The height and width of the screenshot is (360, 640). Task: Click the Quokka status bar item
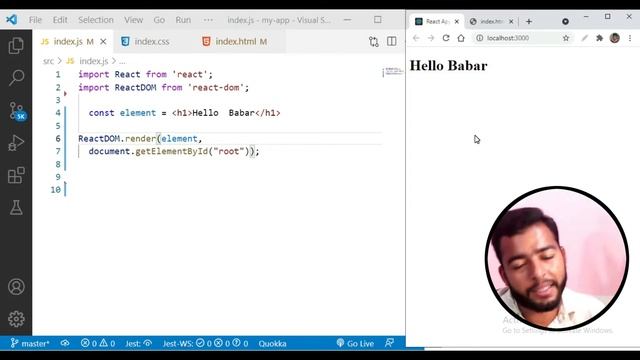click(272, 344)
